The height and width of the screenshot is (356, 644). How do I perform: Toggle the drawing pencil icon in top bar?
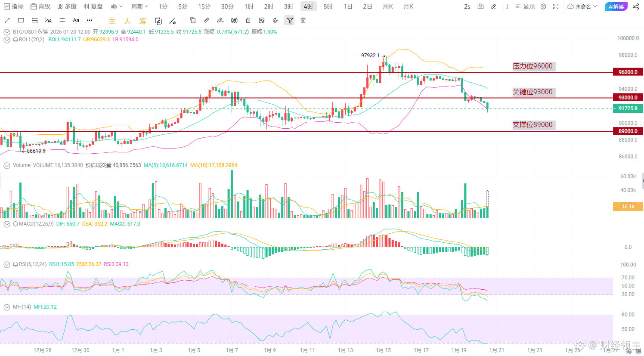click(493, 6)
